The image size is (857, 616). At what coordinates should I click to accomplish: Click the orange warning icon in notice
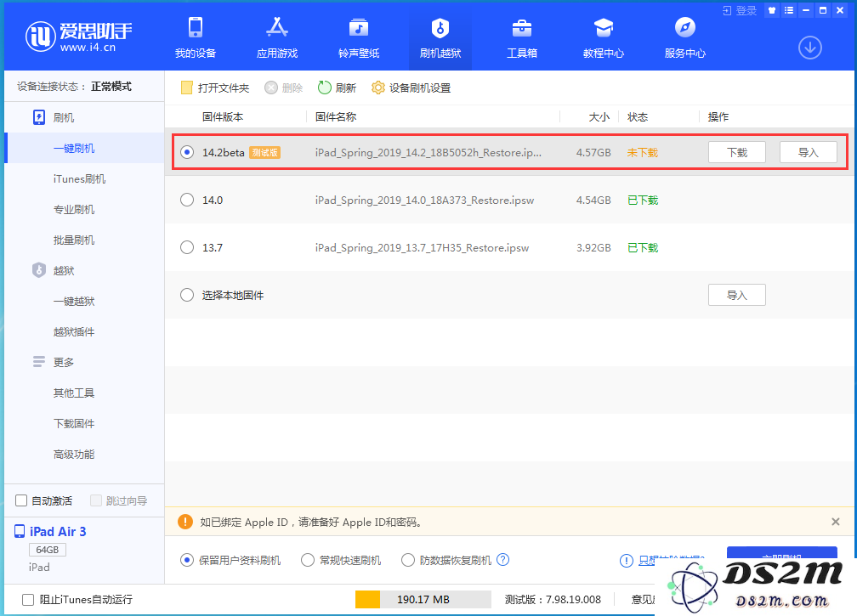[185, 522]
